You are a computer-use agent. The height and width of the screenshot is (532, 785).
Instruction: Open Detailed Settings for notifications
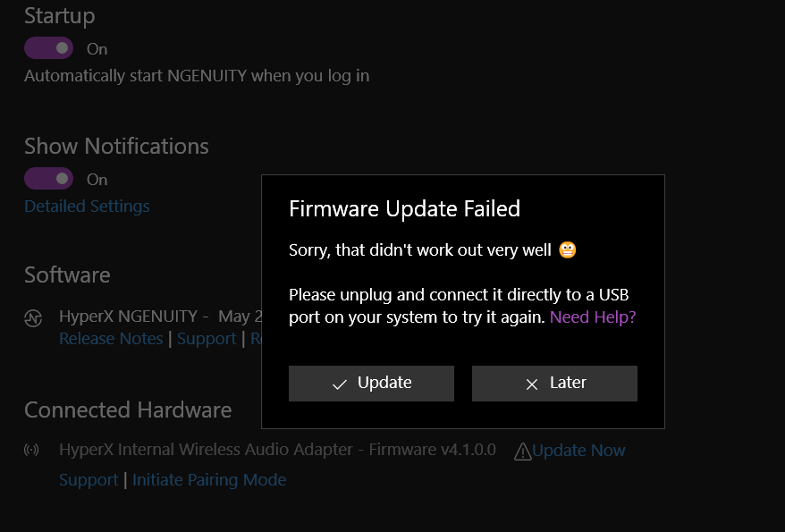click(87, 207)
